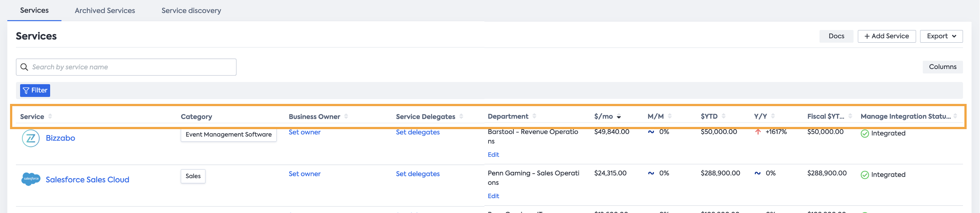The width and height of the screenshot is (980, 213).
Task: Click the Add Service button
Action: (x=886, y=36)
